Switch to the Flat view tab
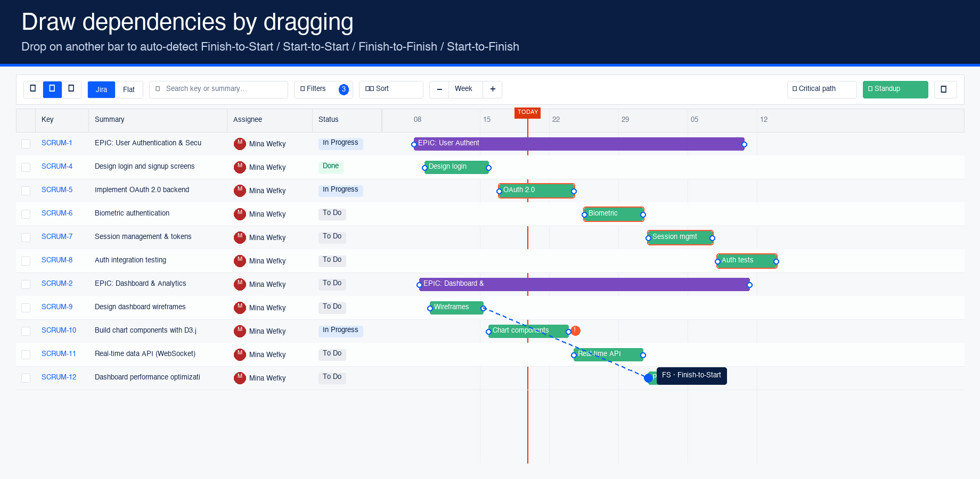The width and height of the screenshot is (980, 479). (129, 89)
